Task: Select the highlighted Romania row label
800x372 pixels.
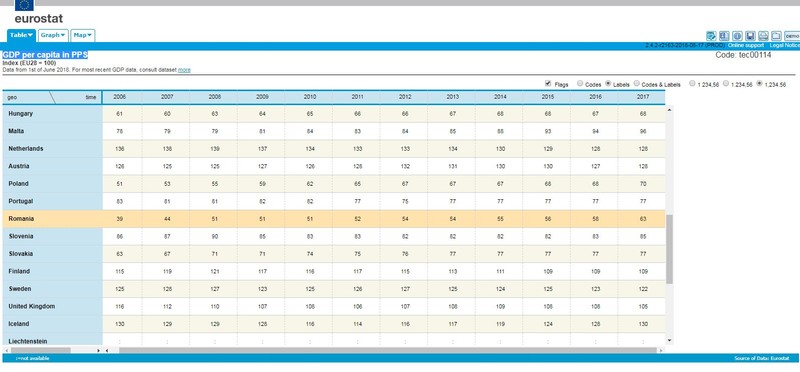Action: coord(21,219)
